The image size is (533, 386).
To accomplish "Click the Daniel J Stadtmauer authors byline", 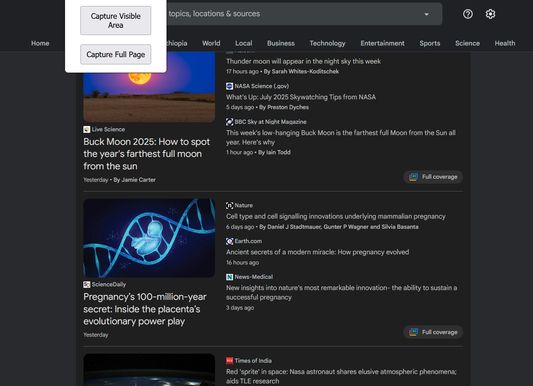I will (x=339, y=227).
